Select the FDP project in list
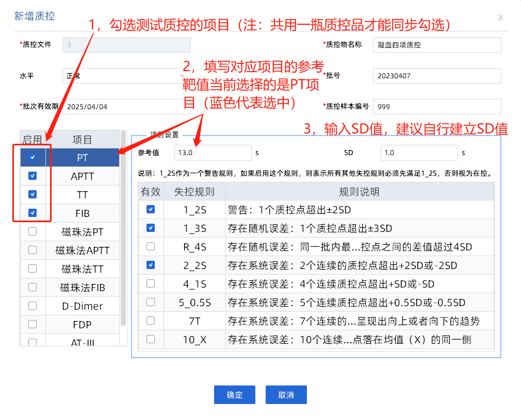The height and width of the screenshot is (420, 521). click(x=83, y=325)
